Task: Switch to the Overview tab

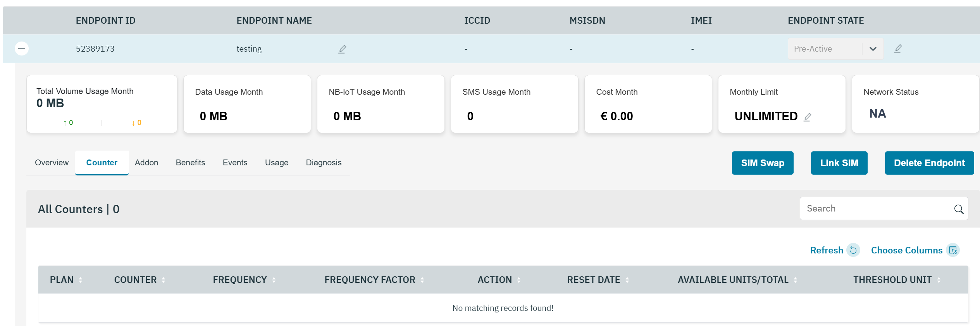Action: click(52, 163)
